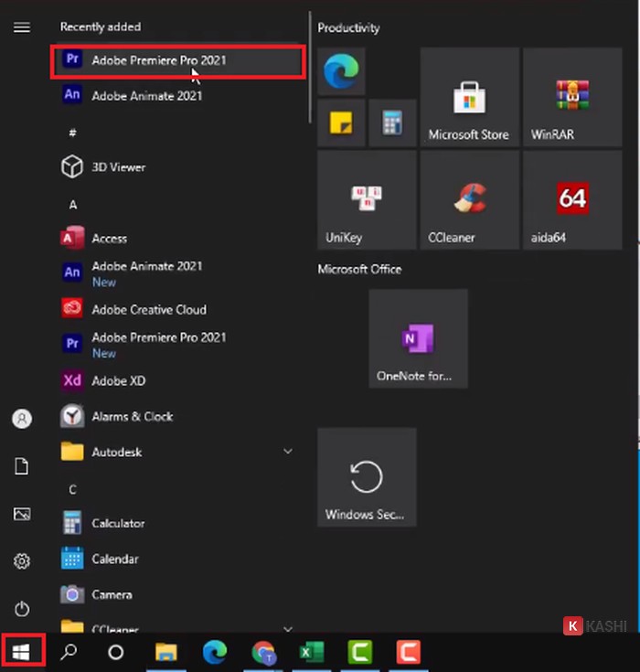
Task: Open orange Camtasia icon on taskbar
Action: point(408,652)
